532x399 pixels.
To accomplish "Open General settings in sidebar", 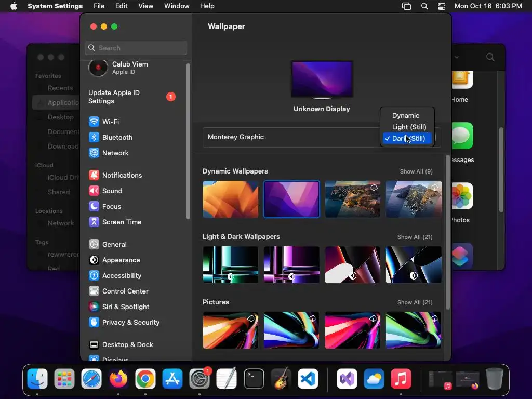I will point(108,244).
